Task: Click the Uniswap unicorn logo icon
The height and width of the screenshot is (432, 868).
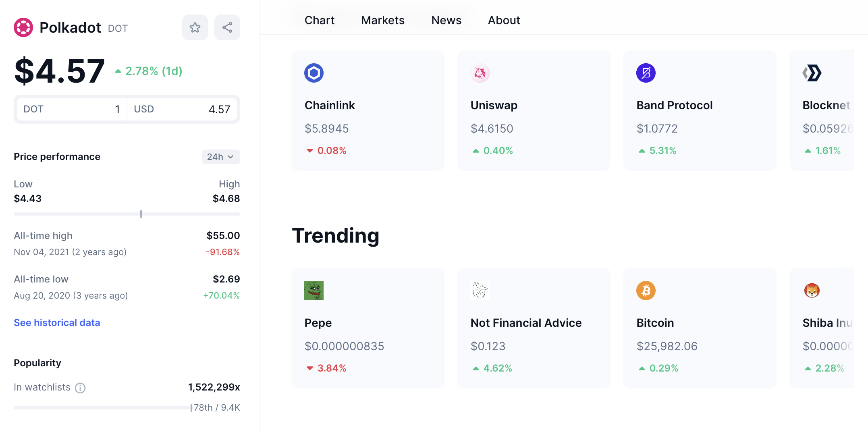Action: click(480, 73)
